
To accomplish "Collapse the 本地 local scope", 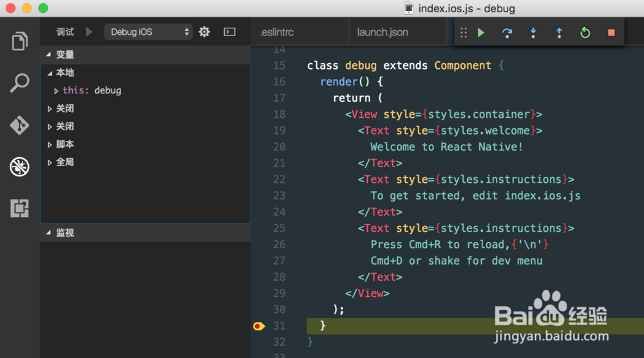I will point(50,73).
